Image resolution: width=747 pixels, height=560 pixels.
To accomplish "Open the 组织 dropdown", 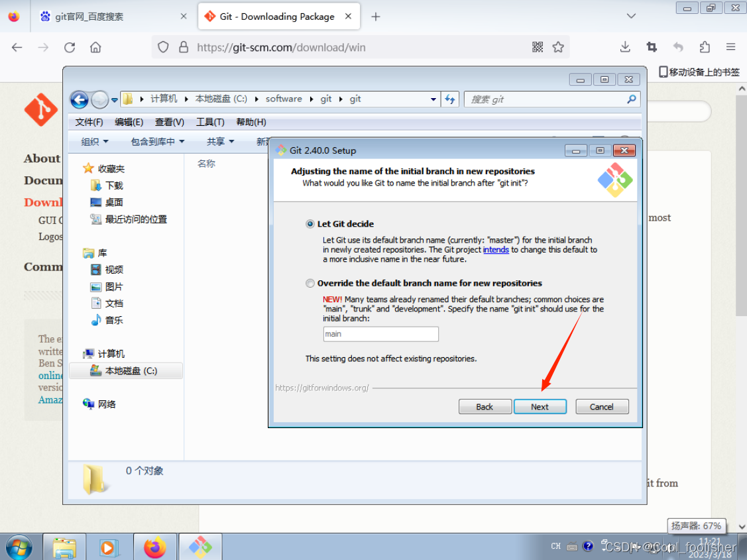I will click(x=95, y=141).
